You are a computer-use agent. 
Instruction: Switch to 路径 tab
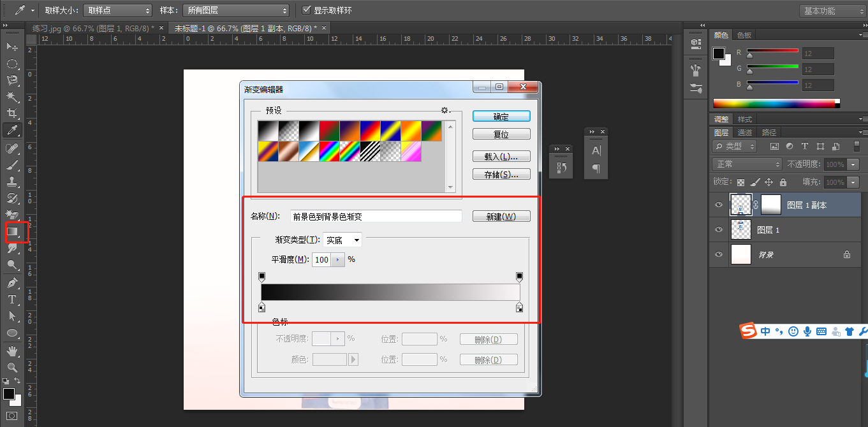[x=769, y=133]
